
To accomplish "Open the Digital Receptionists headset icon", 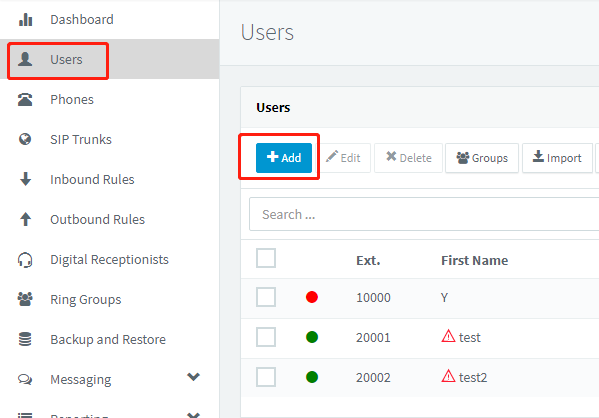I will click(25, 260).
